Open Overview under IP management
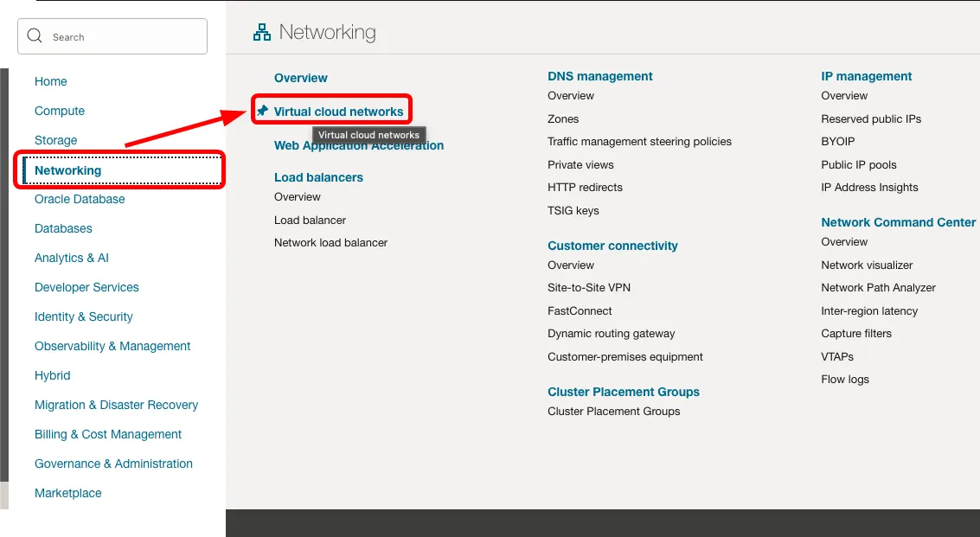Viewport: 980px width, 537px height. [x=844, y=96]
